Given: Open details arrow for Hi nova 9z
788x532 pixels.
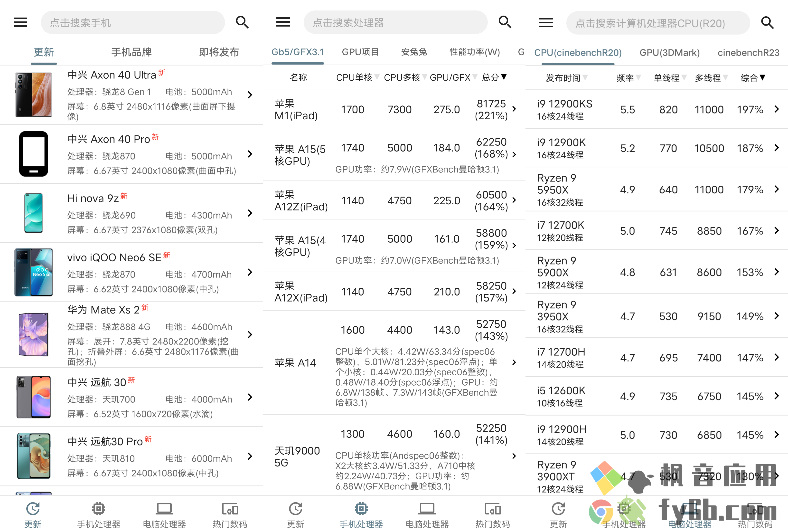Looking at the screenshot, I should (x=250, y=213).
